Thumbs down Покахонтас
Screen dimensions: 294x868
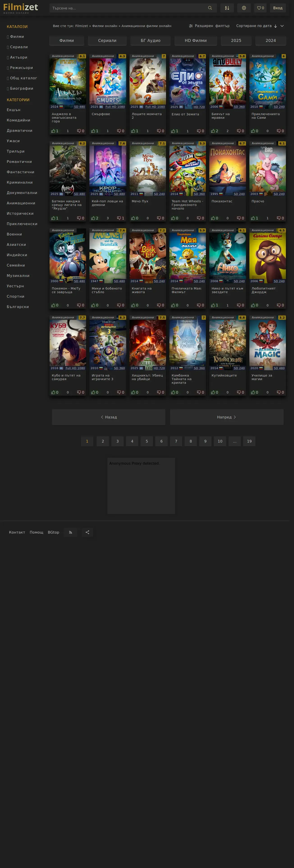240,218
